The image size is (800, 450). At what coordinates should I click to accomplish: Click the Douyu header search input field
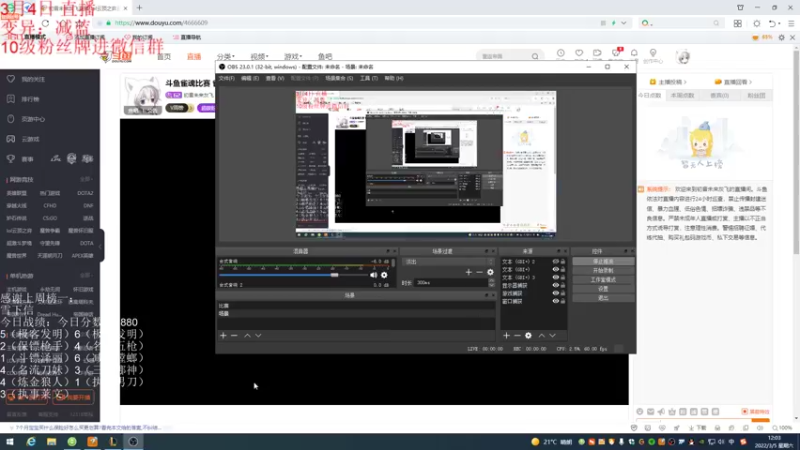coord(505,56)
